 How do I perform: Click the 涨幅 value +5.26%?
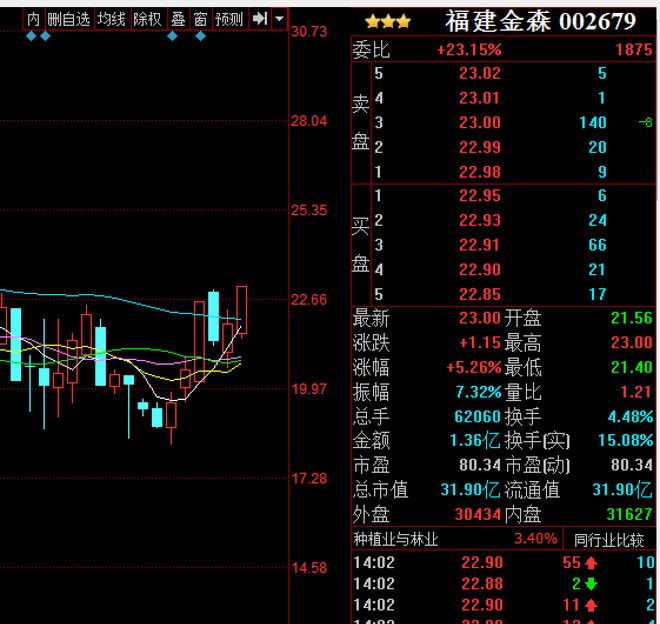[474, 368]
